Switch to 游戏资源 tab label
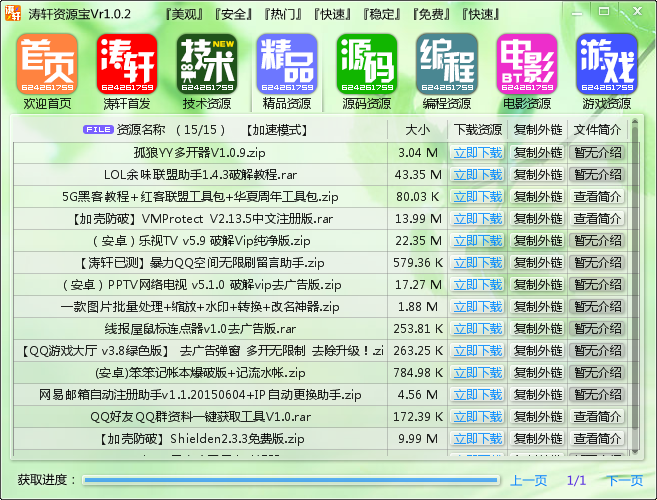Screen dimensions: 657x500 tap(607, 104)
